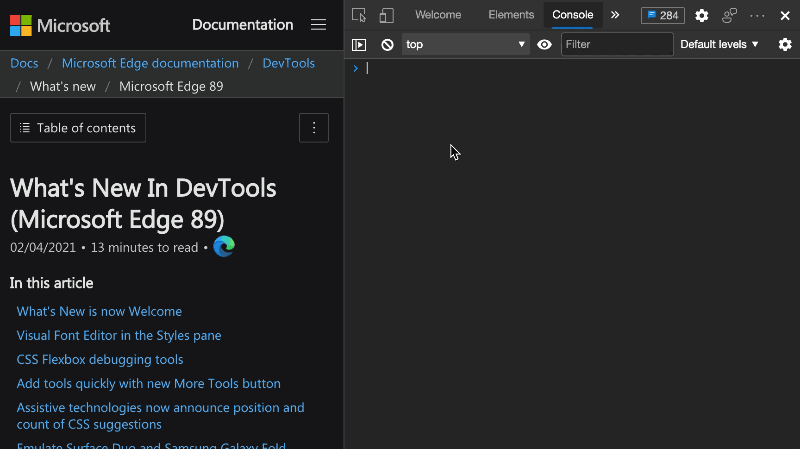The image size is (800, 449).
Task: Open the Welcome tab in DevTools
Action: click(438, 15)
